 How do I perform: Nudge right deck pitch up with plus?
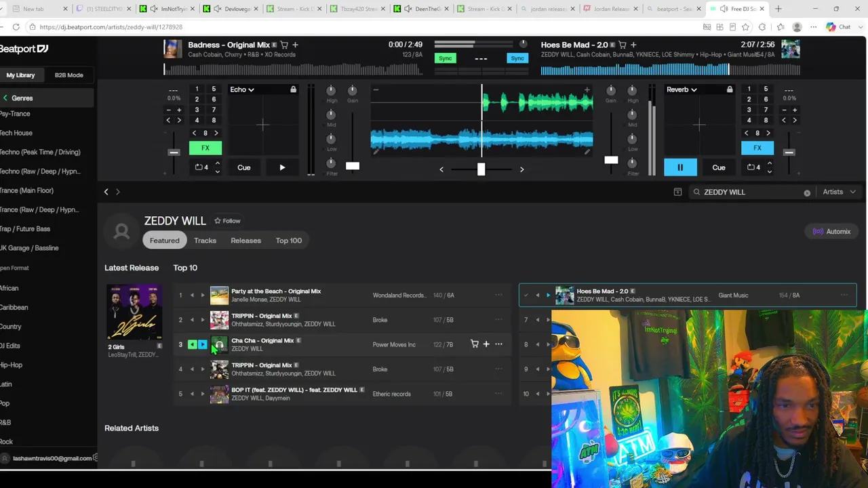pos(795,110)
